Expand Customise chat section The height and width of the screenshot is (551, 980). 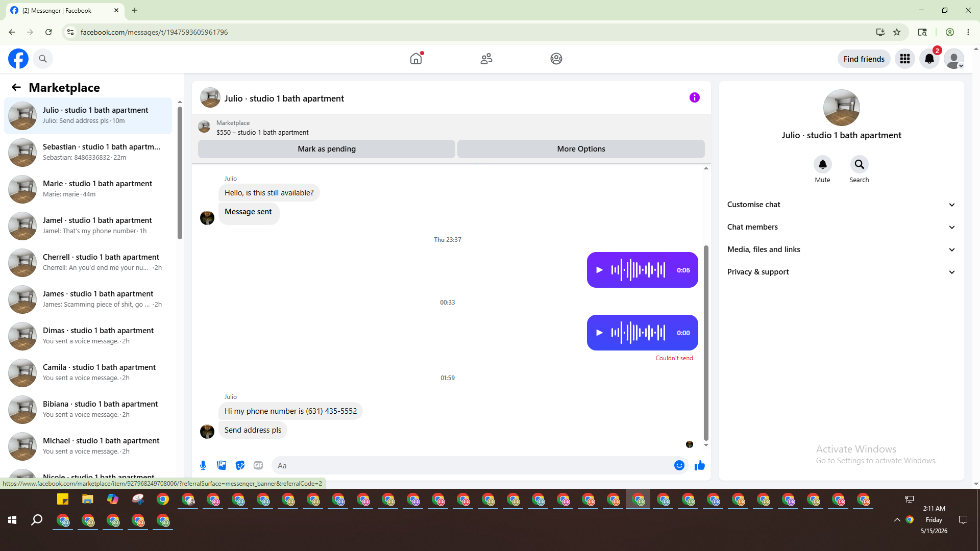click(x=841, y=205)
